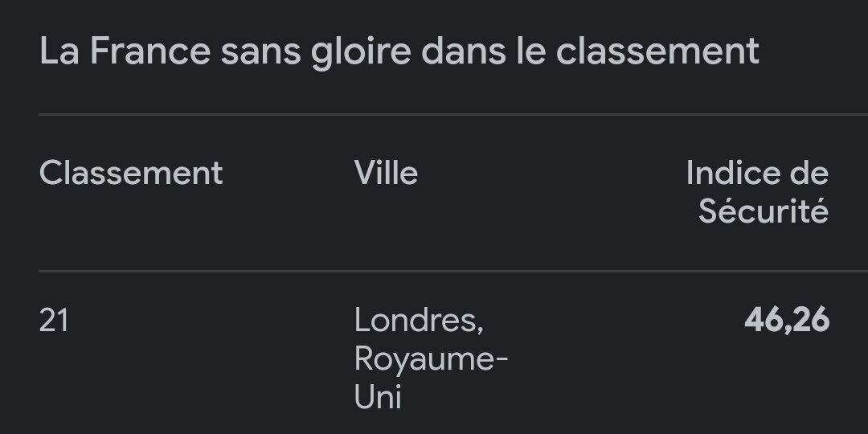Select the Ville column header
Viewport: 868px width, 434px height.
pyautogui.click(x=386, y=174)
